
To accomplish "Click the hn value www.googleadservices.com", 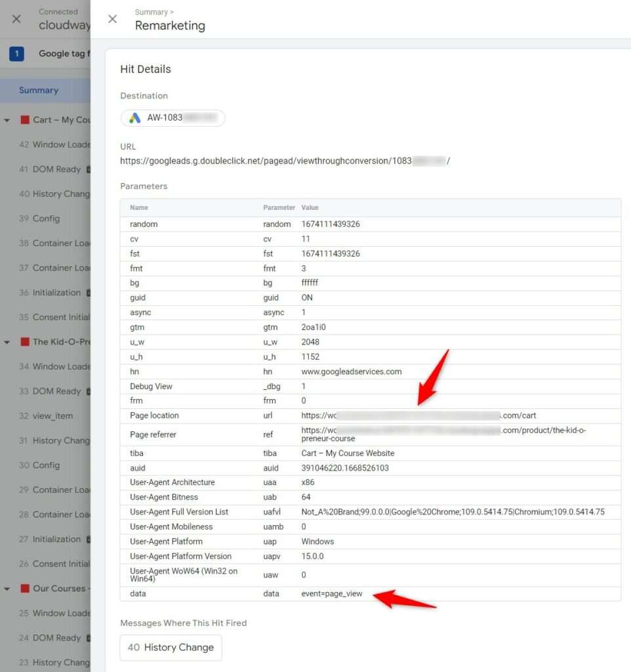I will tap(352, 371).
